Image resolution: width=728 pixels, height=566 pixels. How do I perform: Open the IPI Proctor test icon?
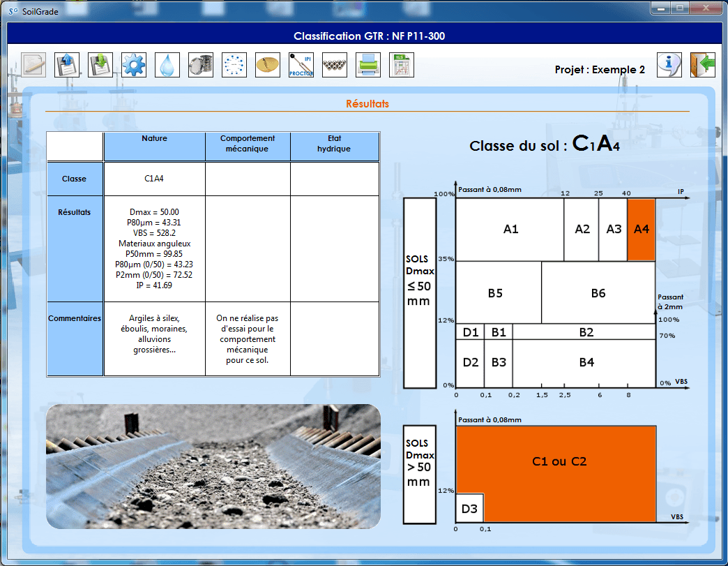point(301,65)
